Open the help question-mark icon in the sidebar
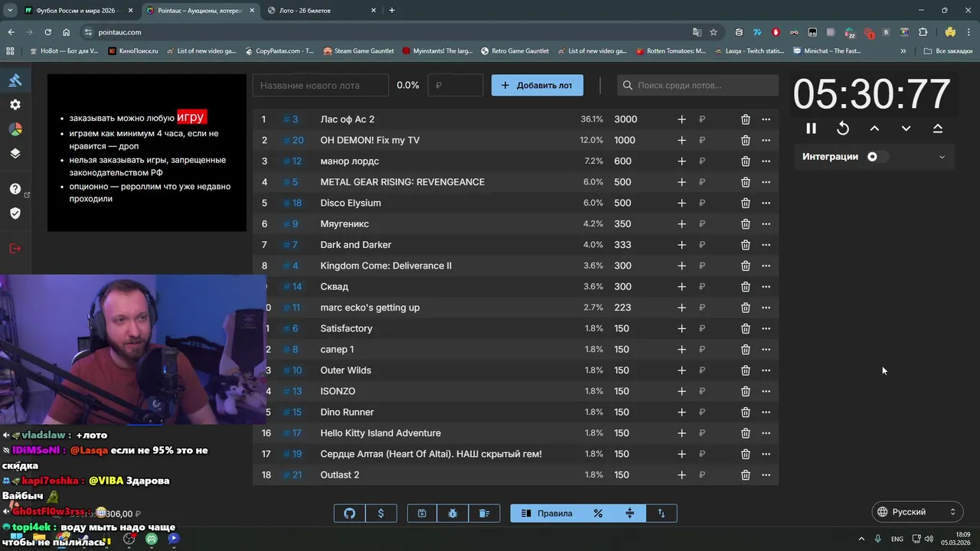 tap(15, 189)
